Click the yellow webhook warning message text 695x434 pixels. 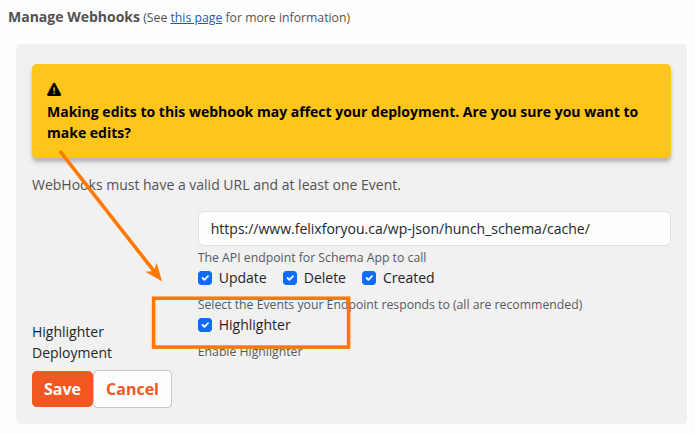343,122
